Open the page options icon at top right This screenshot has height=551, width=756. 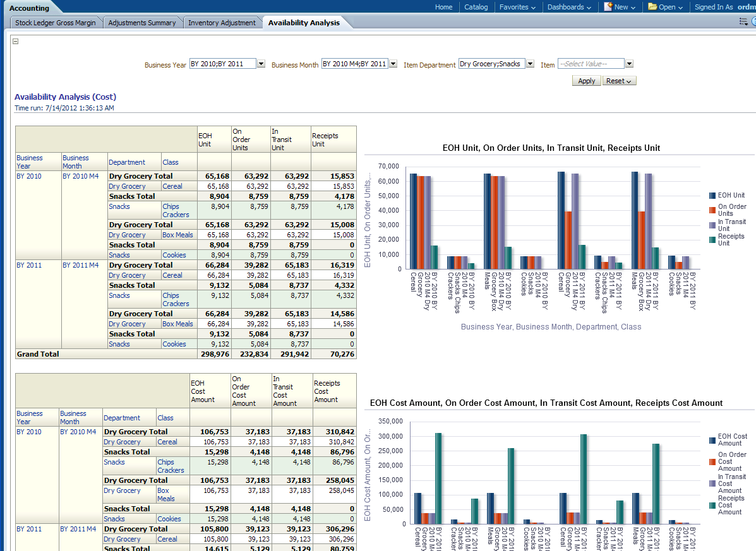(744, 21)
